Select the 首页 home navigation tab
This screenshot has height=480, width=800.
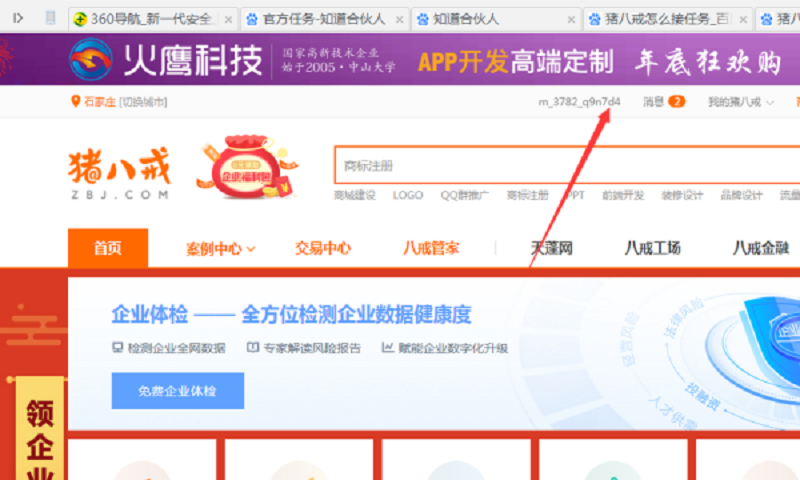pos(108,248)
